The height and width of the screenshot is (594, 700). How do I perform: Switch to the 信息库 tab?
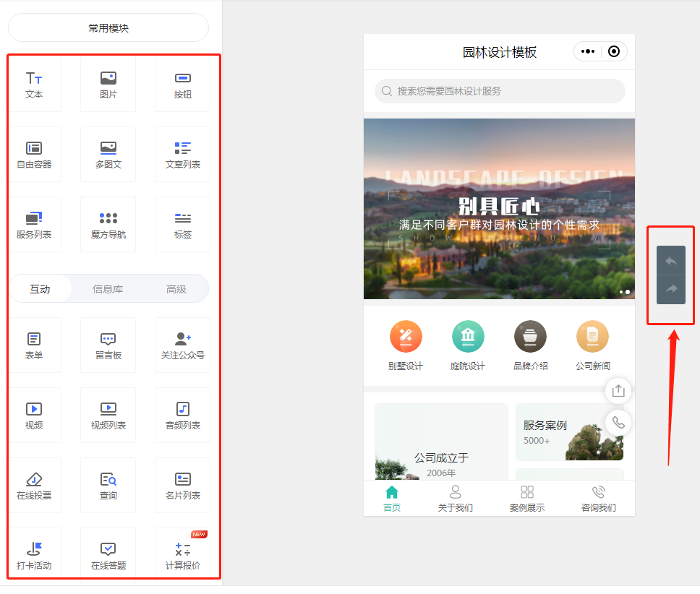tap(108, 289)
